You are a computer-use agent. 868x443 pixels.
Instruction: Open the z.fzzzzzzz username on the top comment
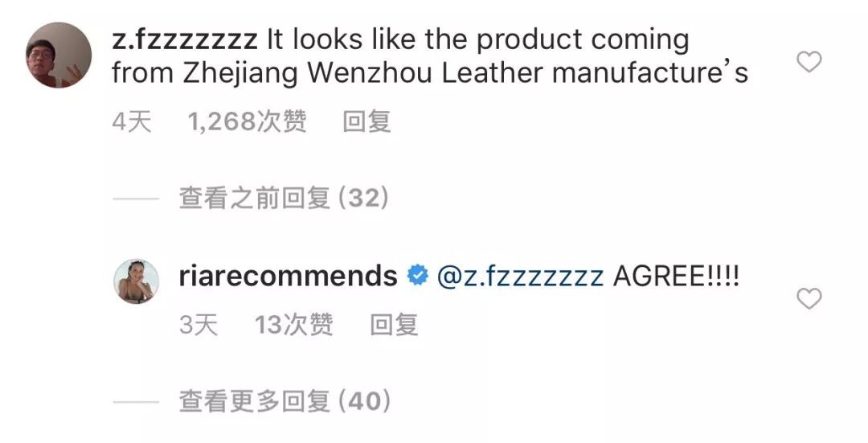point(184,40)
